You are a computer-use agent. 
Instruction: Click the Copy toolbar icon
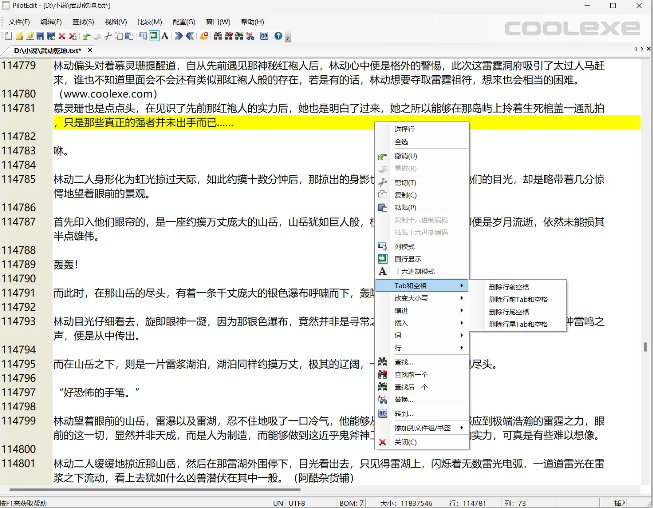pyautogui.click(x=119, y=36)
